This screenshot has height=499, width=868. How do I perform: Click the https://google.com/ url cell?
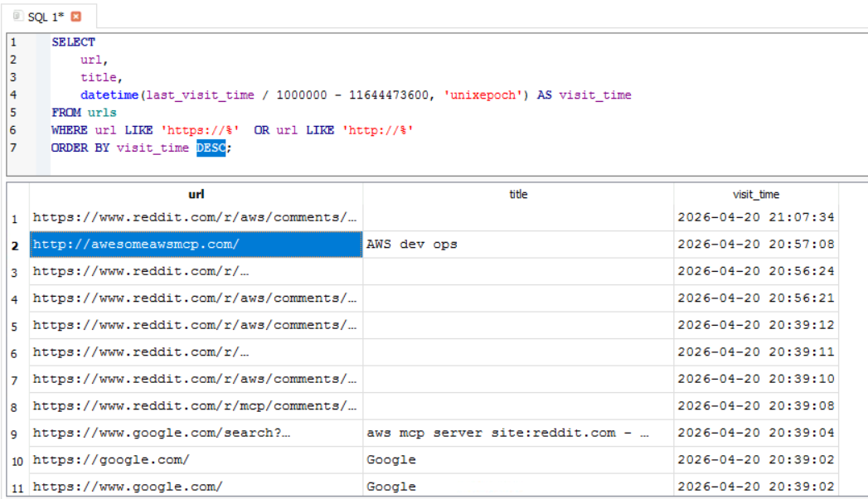[x=196, y=460]
